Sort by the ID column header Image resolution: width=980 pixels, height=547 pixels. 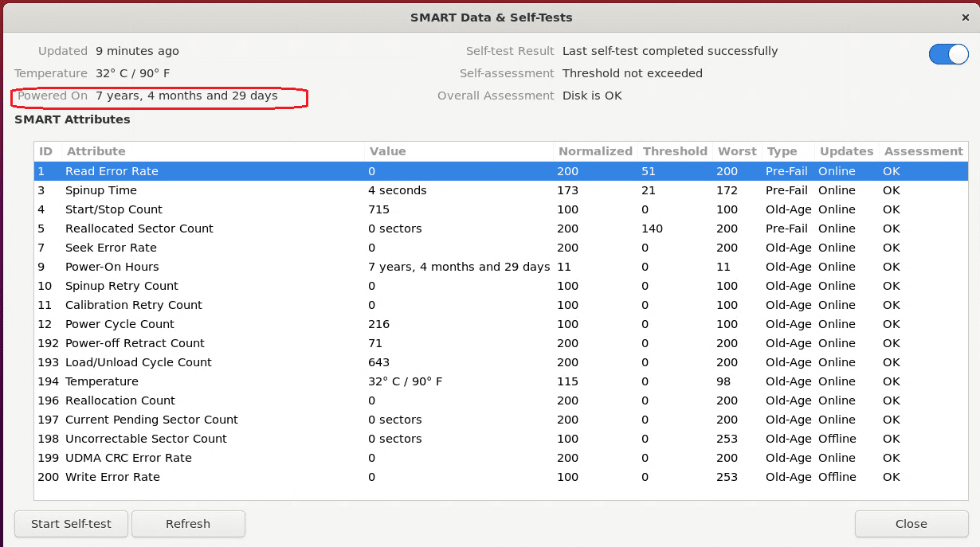coord(46,151)
